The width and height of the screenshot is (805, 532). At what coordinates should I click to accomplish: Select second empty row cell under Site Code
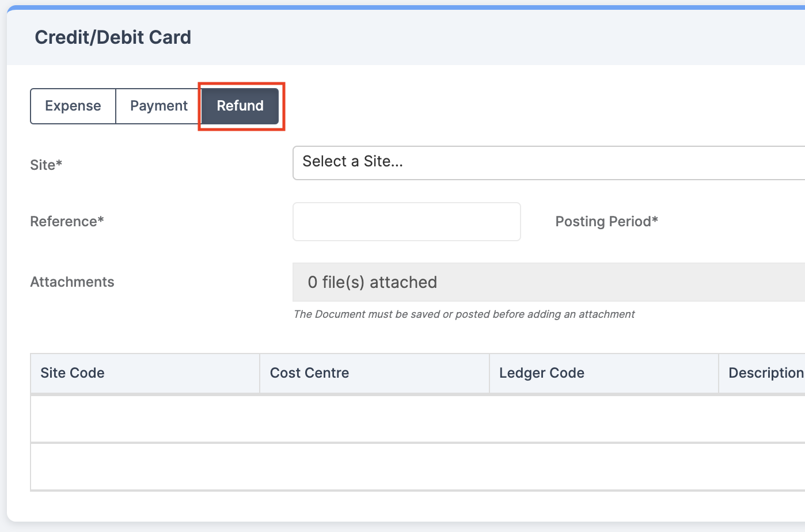(x=145, y=466)
